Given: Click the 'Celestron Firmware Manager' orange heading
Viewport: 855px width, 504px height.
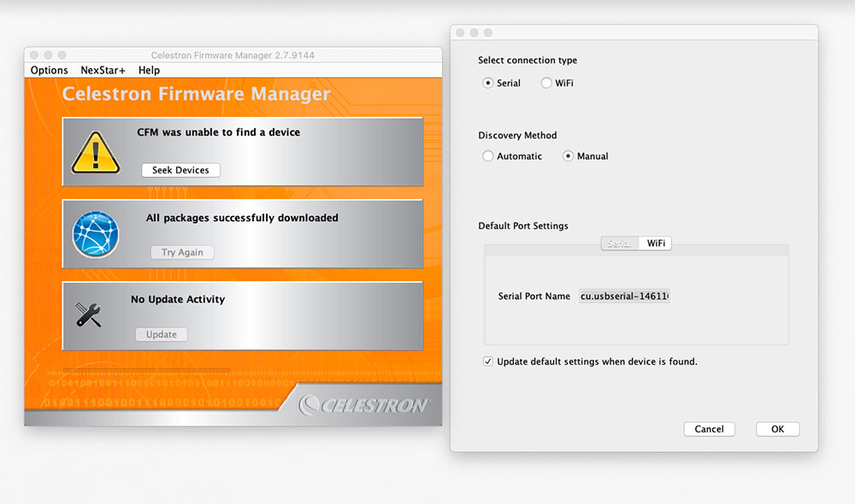Looking at the screenshot, I should (197, 94).
